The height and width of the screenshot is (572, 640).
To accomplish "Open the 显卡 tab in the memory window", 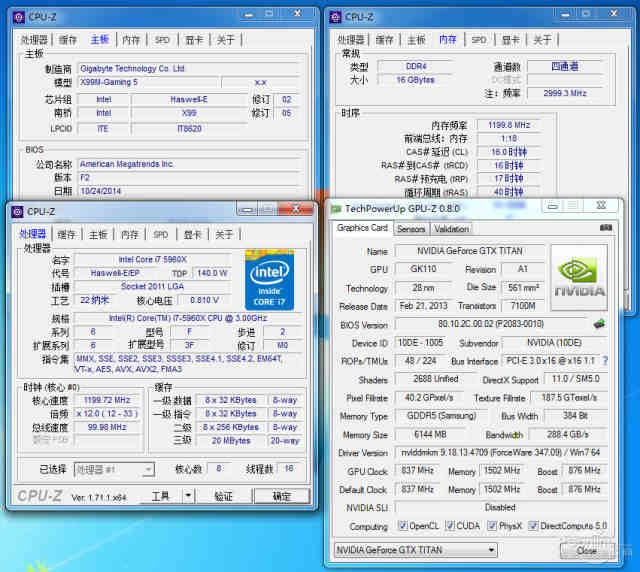I will (x=511, y=40).
